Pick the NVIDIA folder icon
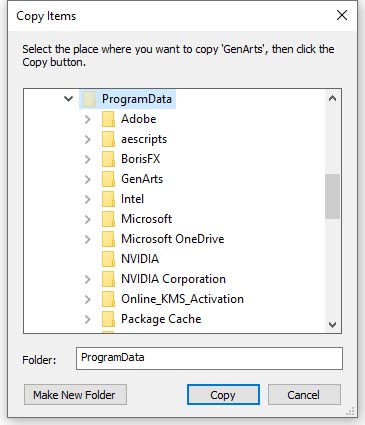365x425 pixels. pyautogui.click(x=108, y=259)
